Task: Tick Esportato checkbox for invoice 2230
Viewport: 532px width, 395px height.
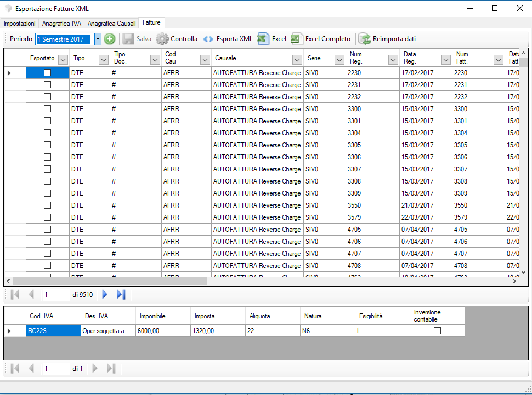Action: click(48, 73)
